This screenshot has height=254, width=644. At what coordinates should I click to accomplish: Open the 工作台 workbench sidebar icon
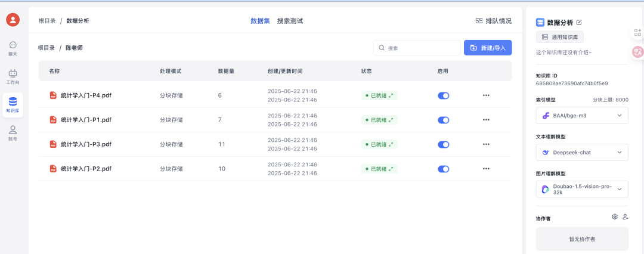pos(13,76)
